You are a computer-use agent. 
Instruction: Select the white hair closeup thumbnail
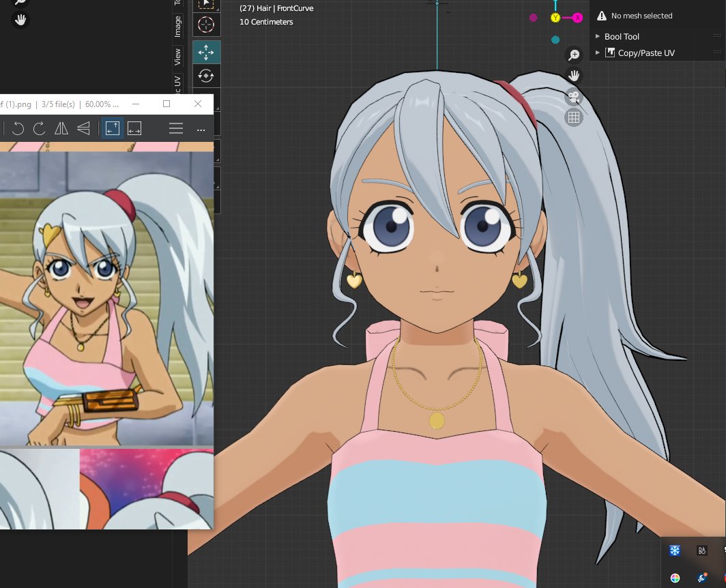pos(40,489)
